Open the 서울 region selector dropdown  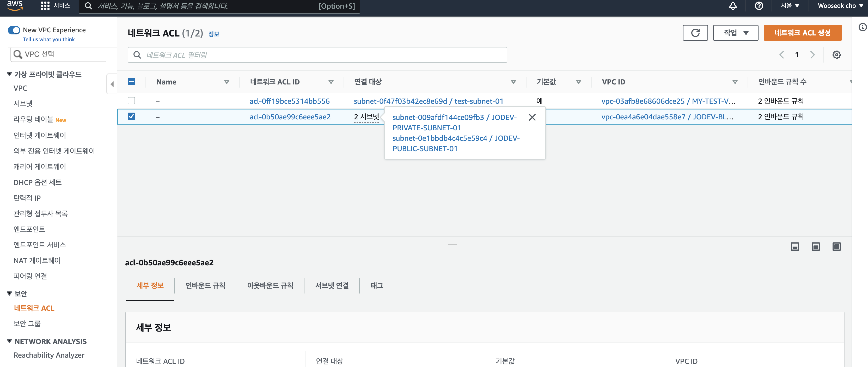(790, 6)
